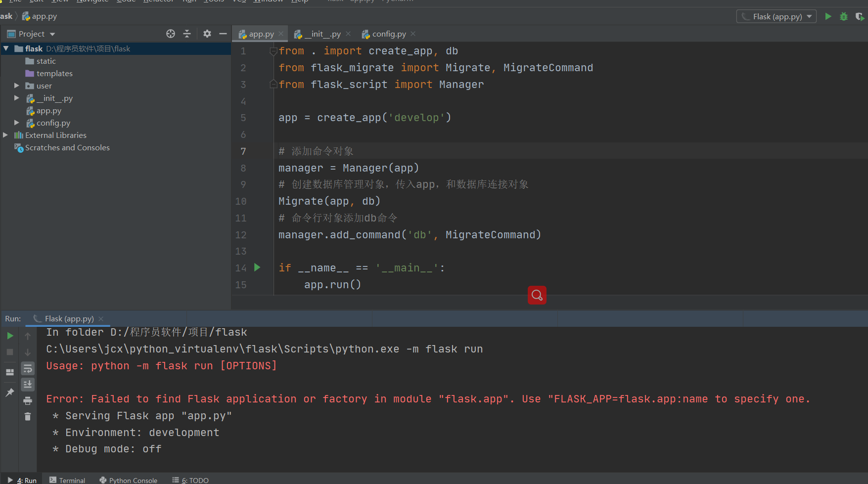Collapse the flask root project folder
This screenshot has width=868, height=484.
tap(6, 48)
